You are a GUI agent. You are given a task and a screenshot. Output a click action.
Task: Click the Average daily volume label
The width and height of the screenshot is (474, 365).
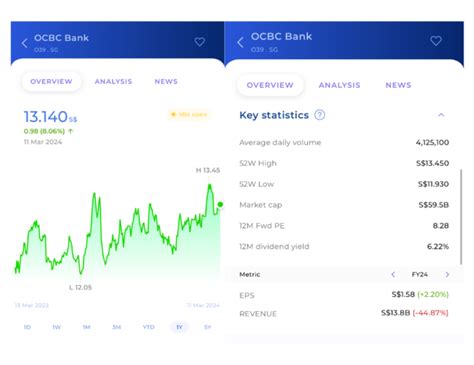click(280, 142)
